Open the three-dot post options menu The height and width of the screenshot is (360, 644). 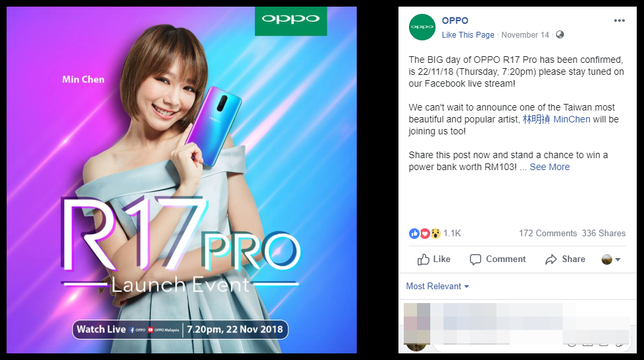(x=619, y=21)
